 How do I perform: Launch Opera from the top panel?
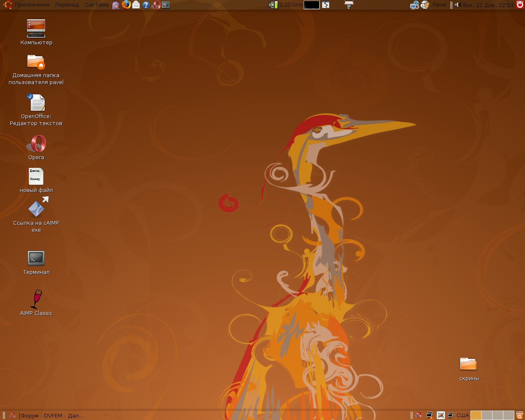156,5
